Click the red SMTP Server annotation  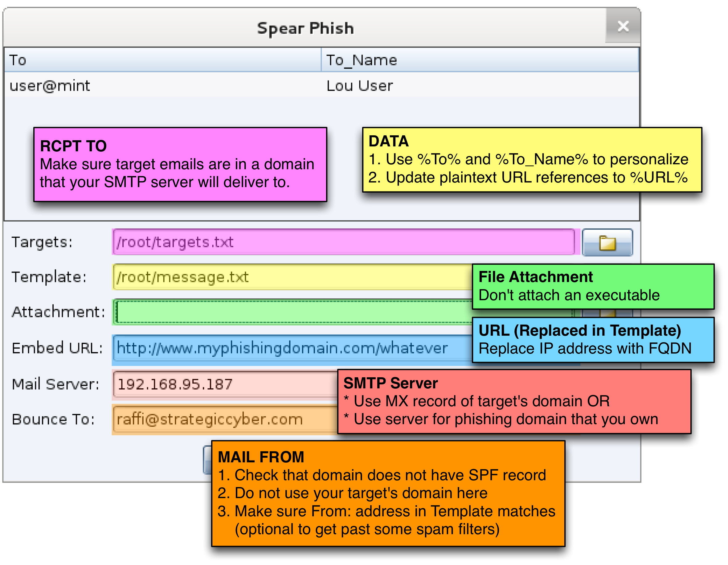tap(513, 401)
